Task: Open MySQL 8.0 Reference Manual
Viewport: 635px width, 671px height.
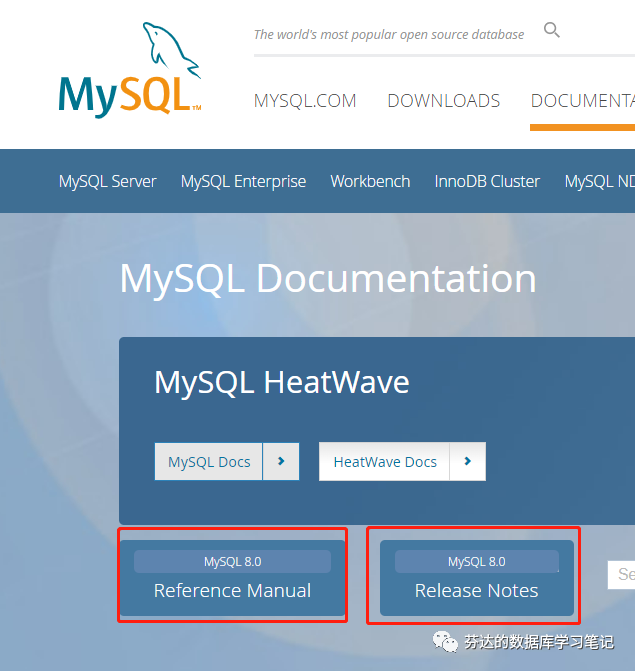Action: pos(232,578)
